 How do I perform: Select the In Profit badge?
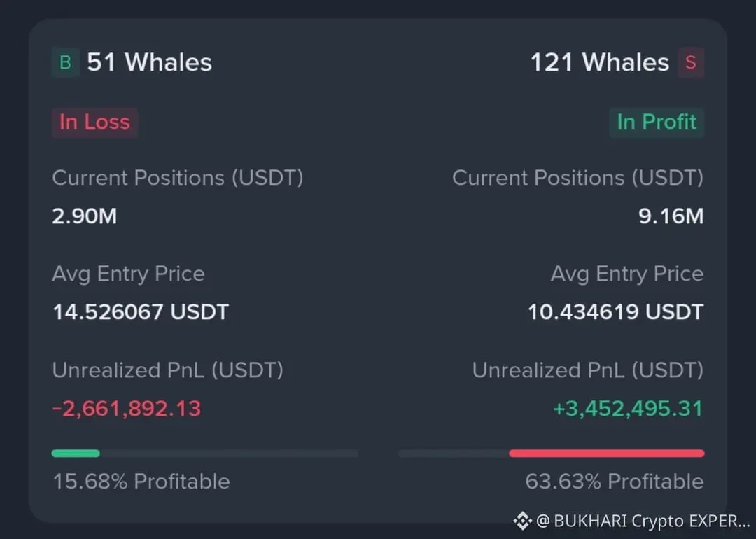tap(657, 122)
